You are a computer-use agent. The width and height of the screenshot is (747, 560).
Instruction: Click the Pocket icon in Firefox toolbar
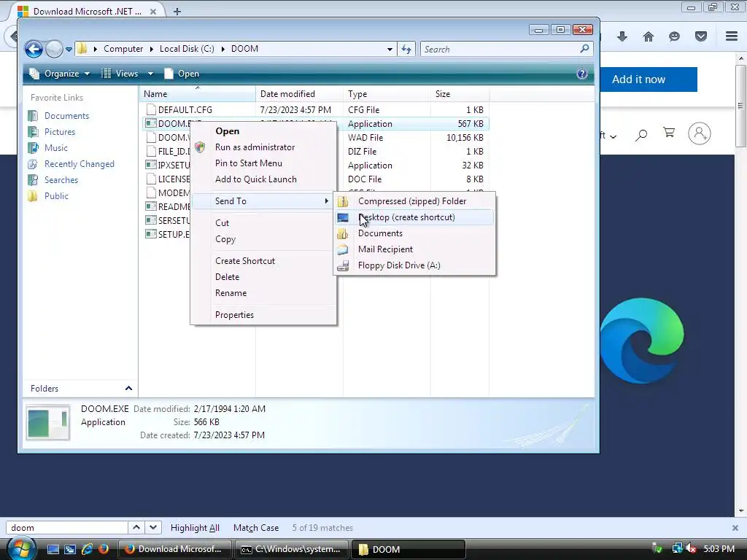(701, 36)
